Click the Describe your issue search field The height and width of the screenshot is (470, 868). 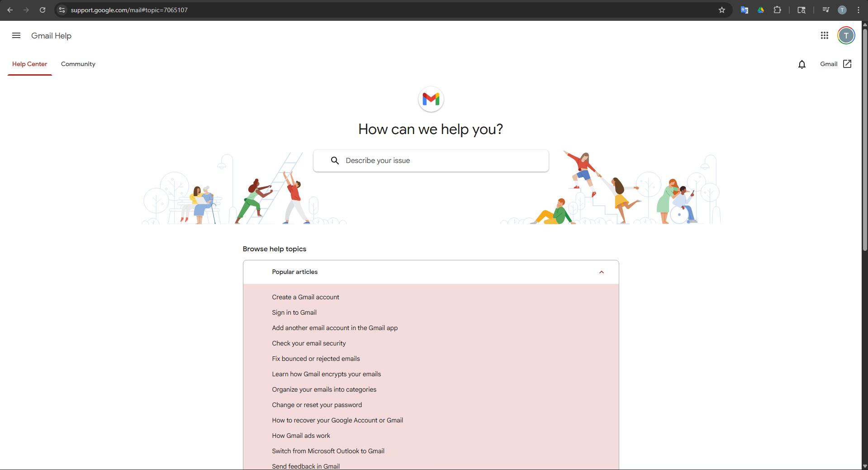pos(431,161)
